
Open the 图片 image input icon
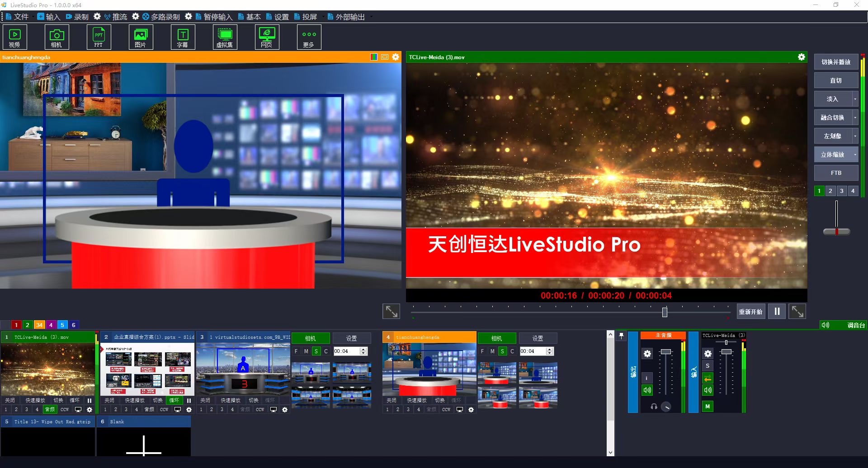pos(141,37)
